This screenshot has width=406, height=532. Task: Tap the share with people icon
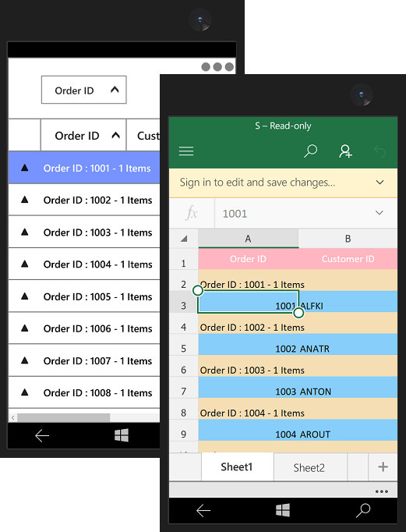pyautogui.click(x=345, y=151)
